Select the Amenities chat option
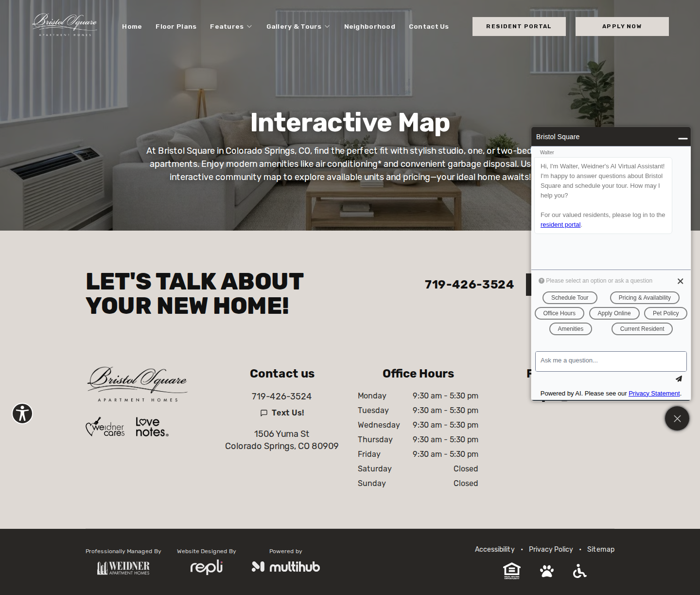 pyautogui.click(x=571, y=329)
